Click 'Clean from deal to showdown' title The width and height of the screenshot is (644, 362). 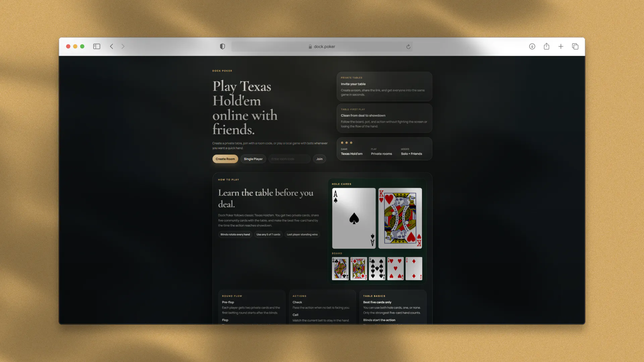click(363, 116)
